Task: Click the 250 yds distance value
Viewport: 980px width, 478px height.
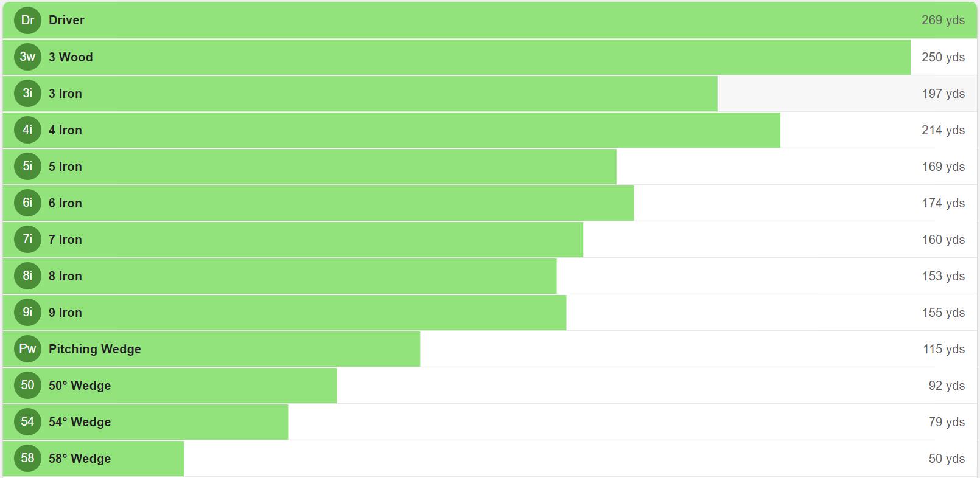Action: click(x=943, y=57)
